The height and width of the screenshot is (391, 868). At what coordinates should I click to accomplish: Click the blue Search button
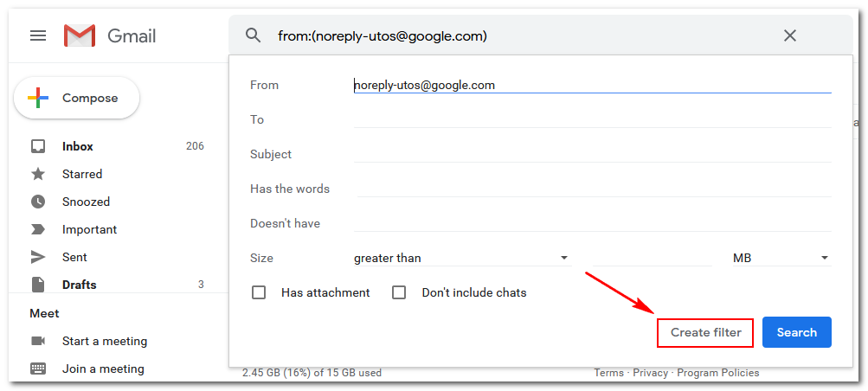tap(796, 332)
